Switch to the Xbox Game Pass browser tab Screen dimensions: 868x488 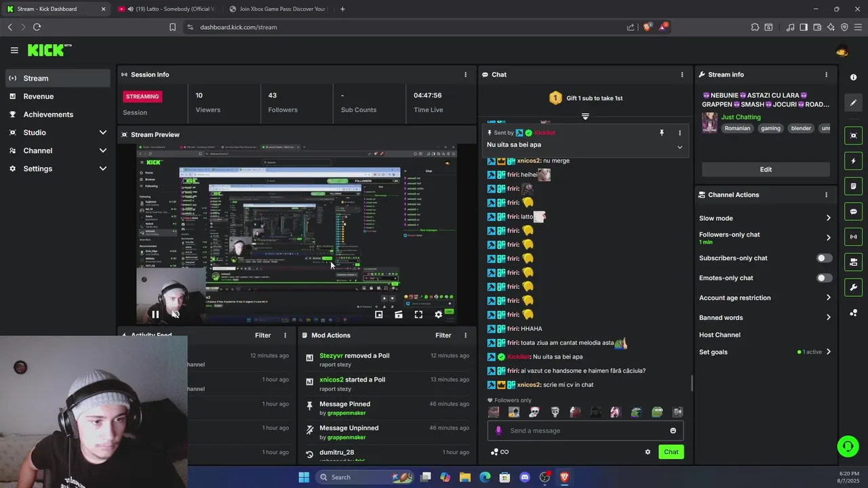tap(278, 9)
